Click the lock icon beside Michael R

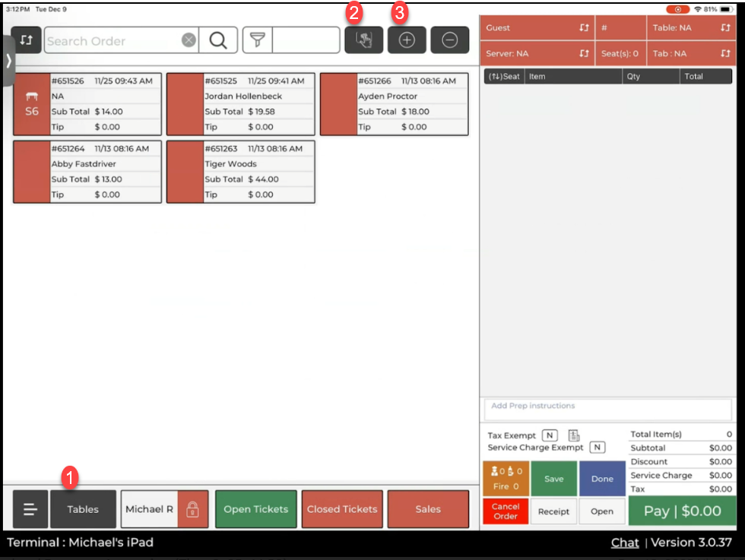(192, 509)
